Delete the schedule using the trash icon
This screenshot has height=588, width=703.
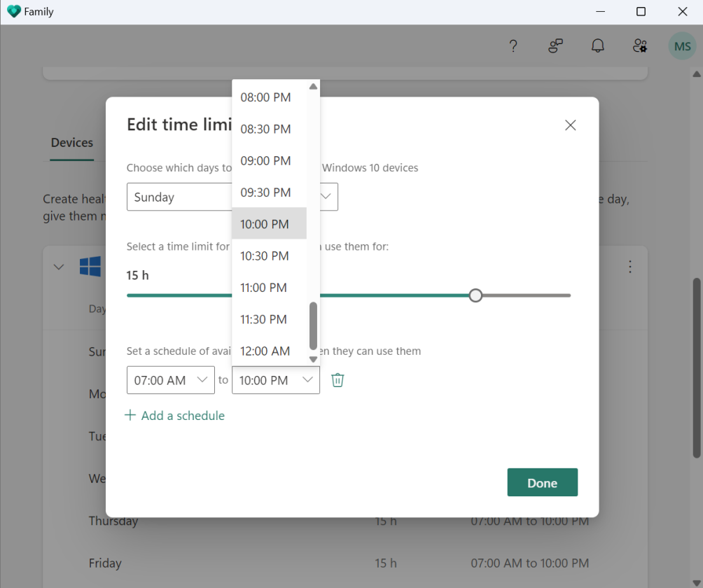[337, 379]
